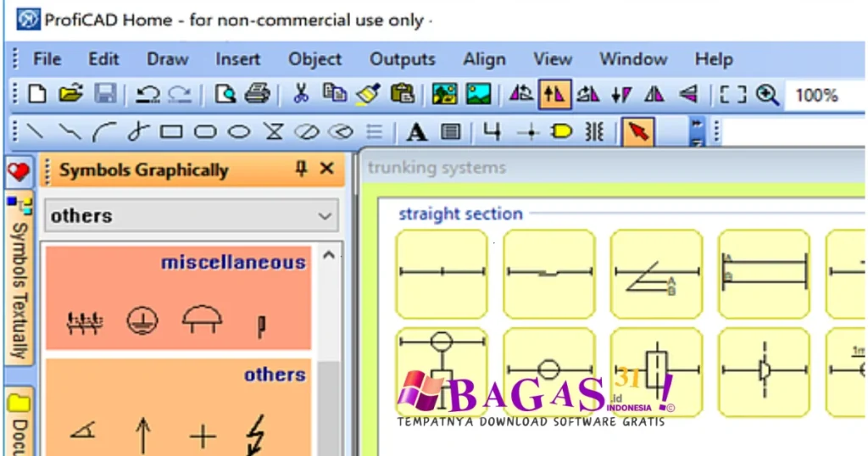Cut selection with the scissors icon
The height and width of the screenshot is (456, 868).
click(301, 94)
